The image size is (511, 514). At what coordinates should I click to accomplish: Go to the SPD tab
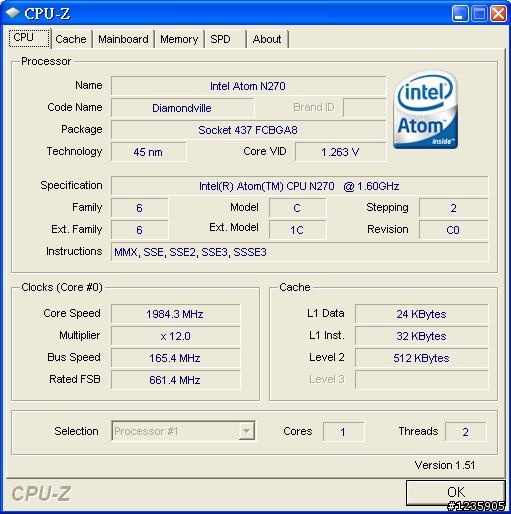pyautogui.click(x=225, y=39)
